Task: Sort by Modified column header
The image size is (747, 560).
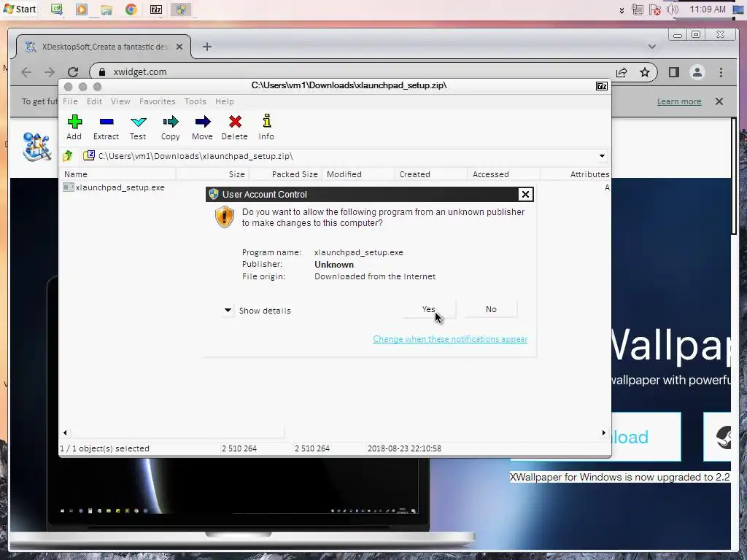Action: 358,174
